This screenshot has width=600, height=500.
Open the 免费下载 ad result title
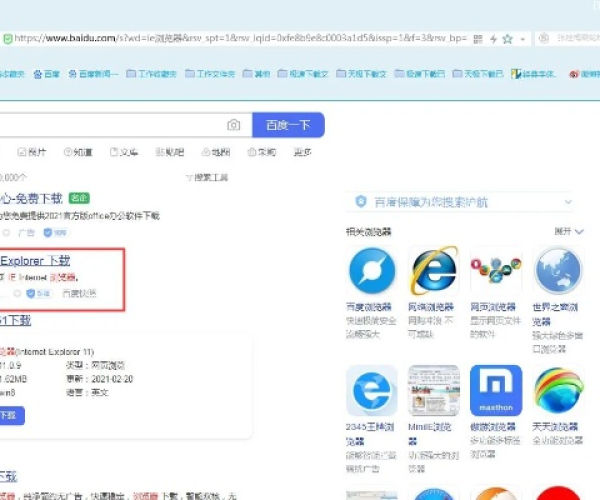point(31,199)
